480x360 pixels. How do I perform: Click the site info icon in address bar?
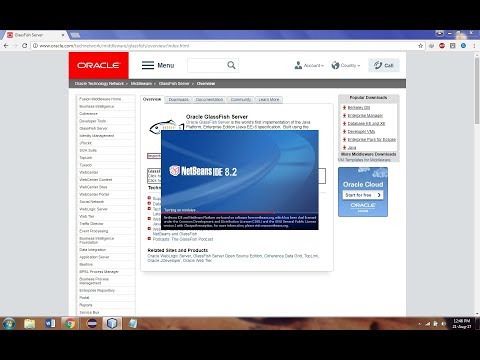pos(35,46)
